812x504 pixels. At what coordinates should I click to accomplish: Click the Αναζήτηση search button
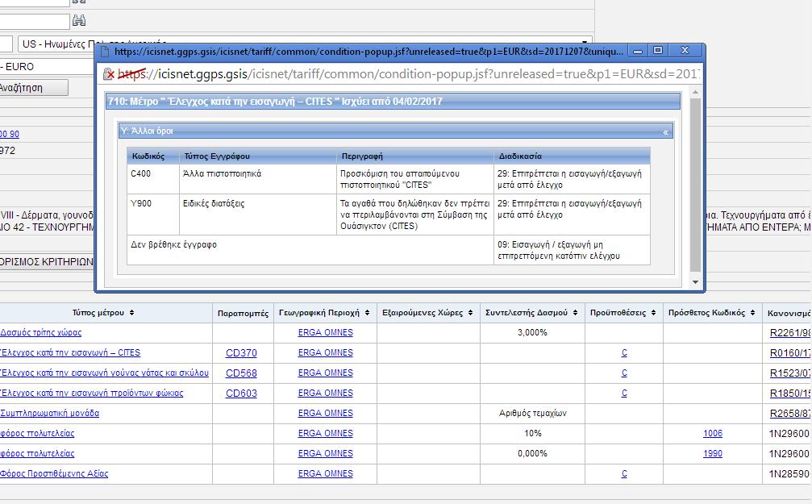click(33, 88)
